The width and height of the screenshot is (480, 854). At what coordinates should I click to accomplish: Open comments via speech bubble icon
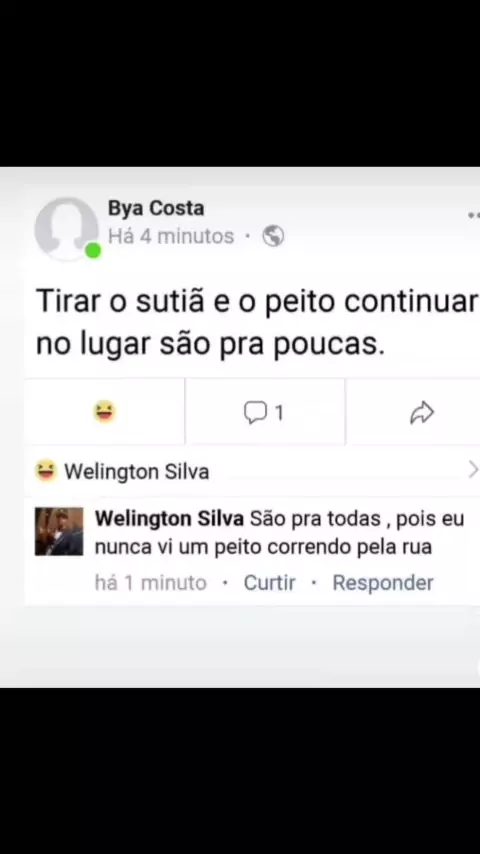pyautogui.click(x=255, y=413)
